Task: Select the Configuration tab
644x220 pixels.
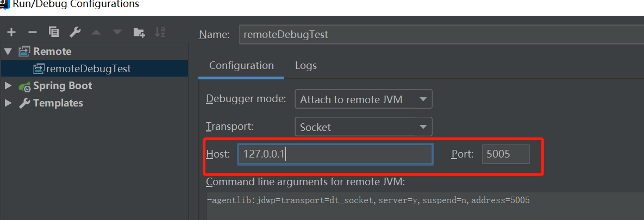Action: [x=241, y=65]
